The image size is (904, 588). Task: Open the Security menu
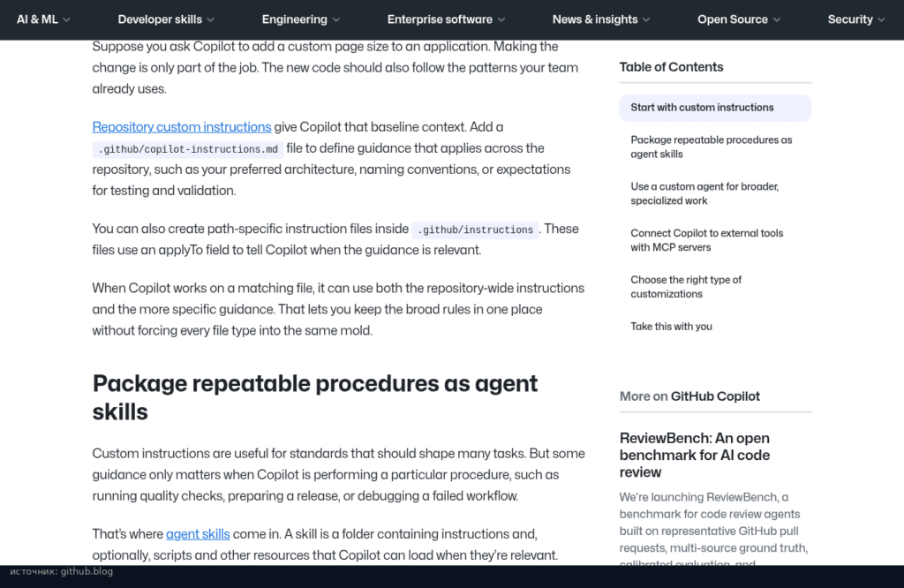(856, 19)
